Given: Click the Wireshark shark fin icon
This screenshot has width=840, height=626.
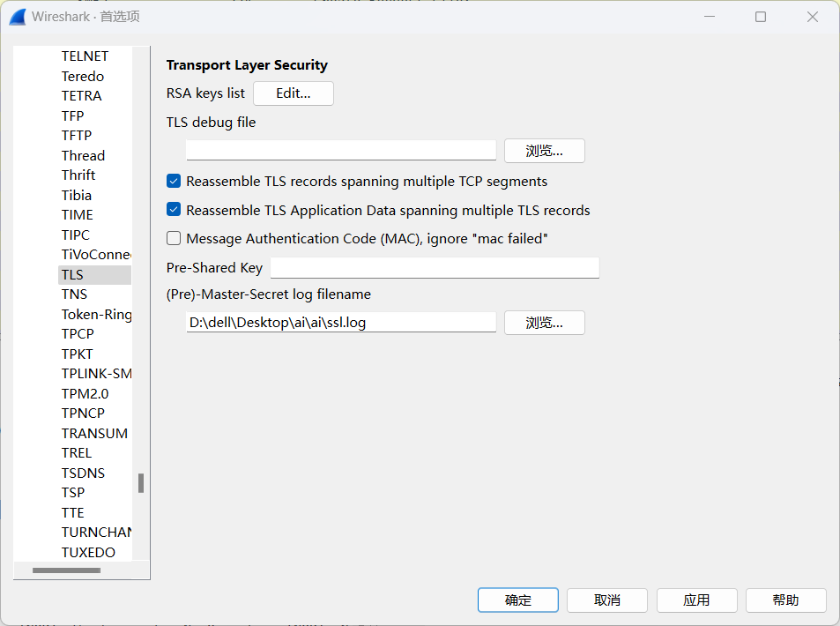Looking at the screenshot, I should [x=17, y=17].
